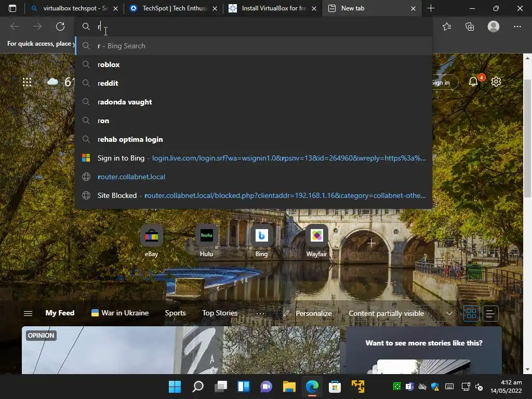Open File Explorer on taskbar
Viewport: 532px width, 399px height.
pos(289,386)
